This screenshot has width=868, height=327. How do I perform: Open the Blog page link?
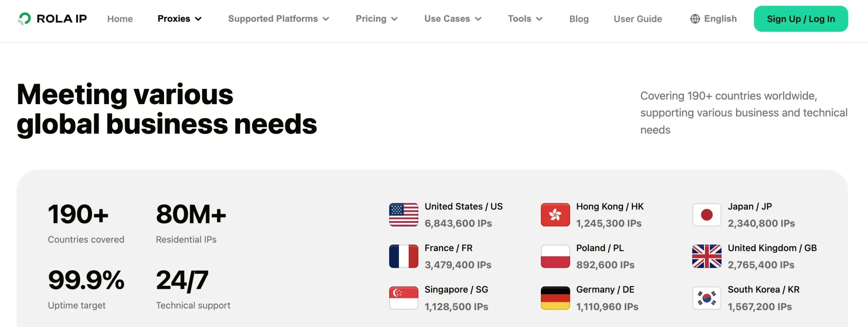pos(579,19)
